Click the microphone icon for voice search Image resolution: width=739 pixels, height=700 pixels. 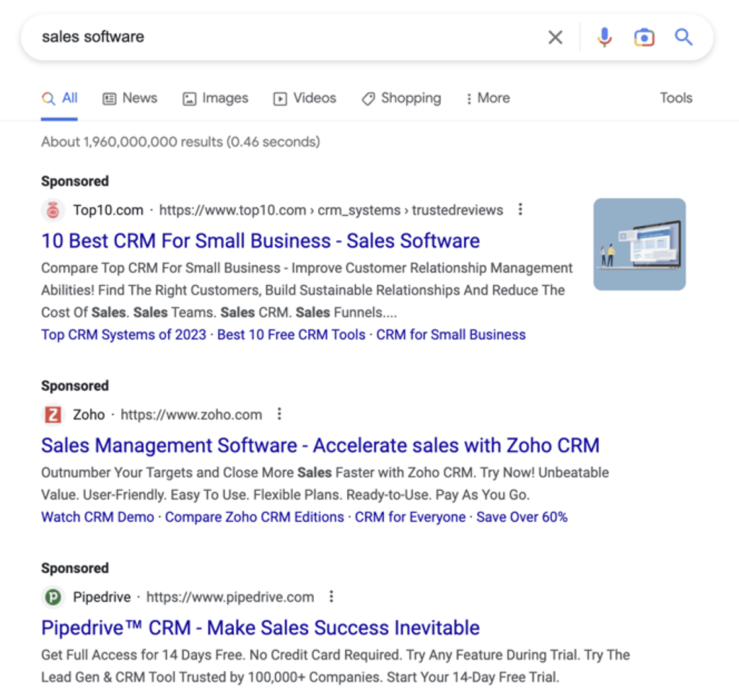[605, 37]
